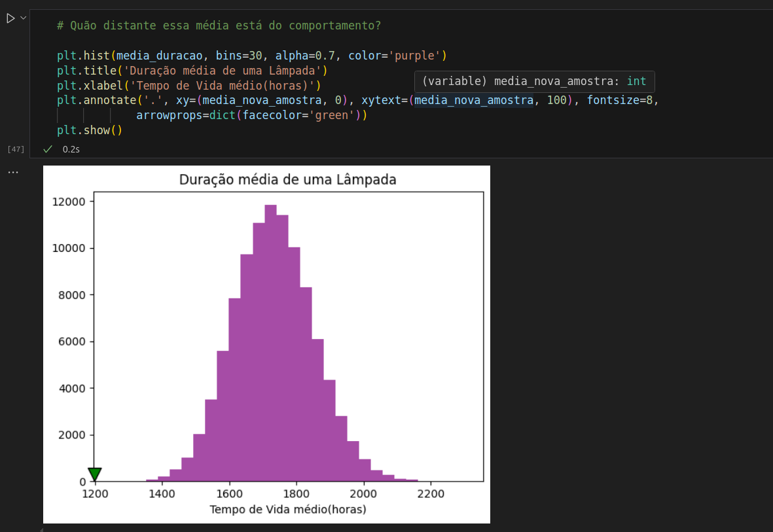Click the 1800 x-axis tick label
The height and width of the screenshot is (532, 773).
[297, 494]
